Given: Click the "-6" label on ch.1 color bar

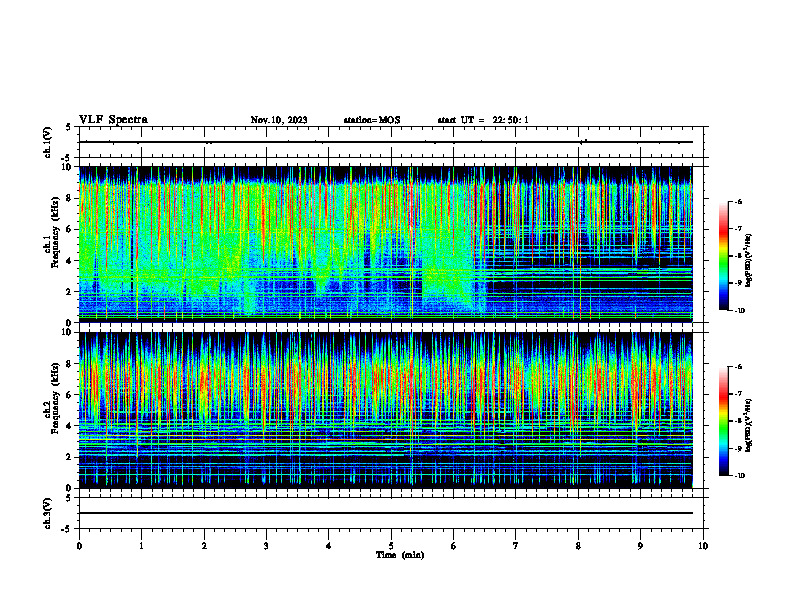Looking at the screenshot, I should [x=738, y=201].
